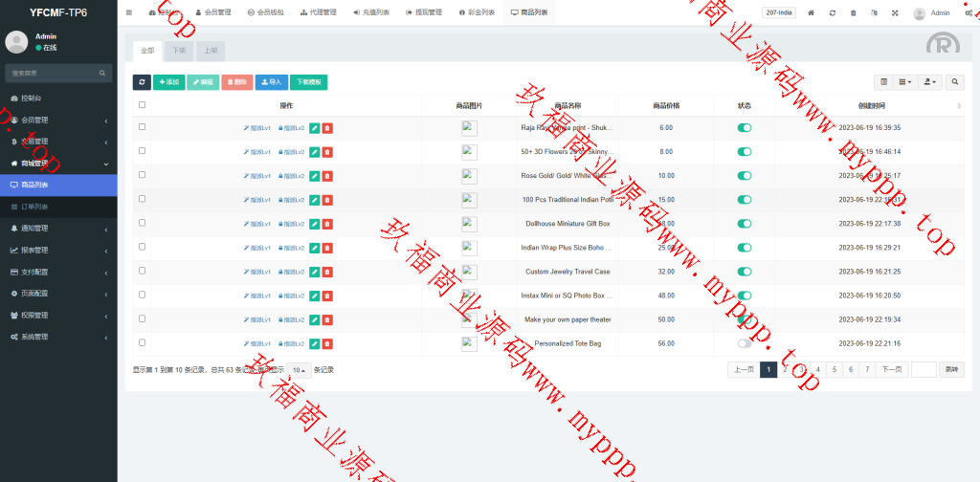
Task: Click the fullscreen icon in top bar
Action: tap(895, 13)
